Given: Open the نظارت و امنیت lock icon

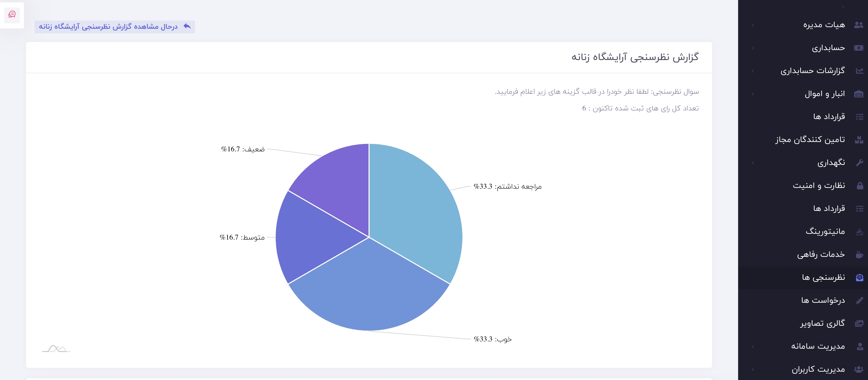Looking at the screenshot, I should (x=860, y=185).
